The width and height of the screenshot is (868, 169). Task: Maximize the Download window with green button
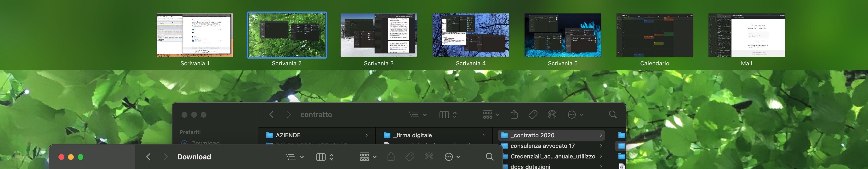(80, 157)
